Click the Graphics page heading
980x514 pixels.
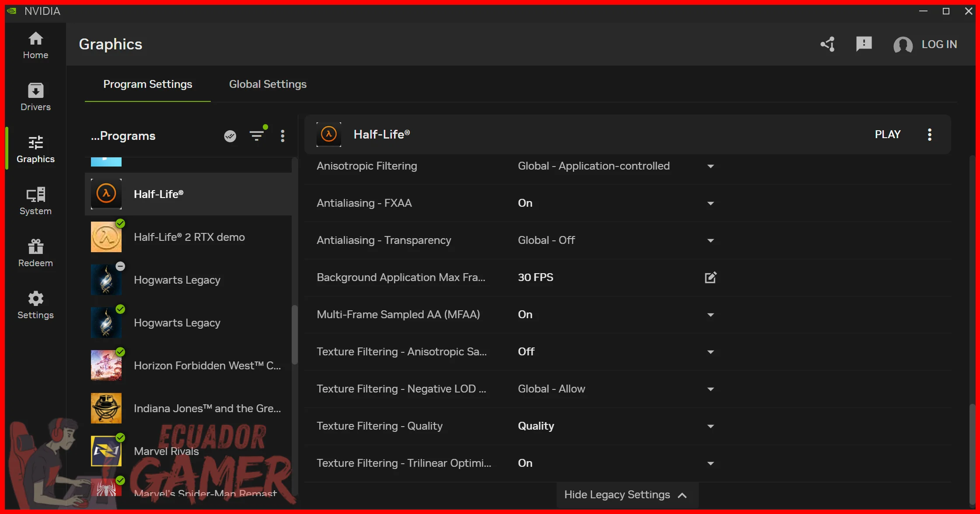(111, 44)
